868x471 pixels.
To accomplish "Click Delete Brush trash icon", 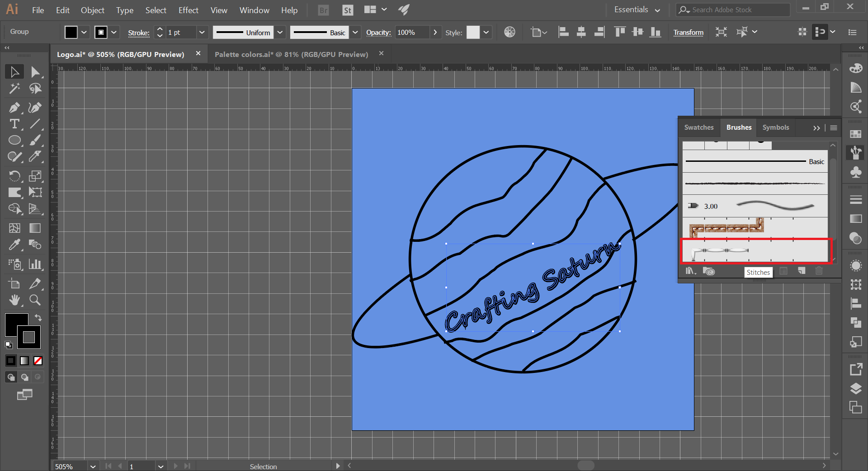I will tap(819, 271).
